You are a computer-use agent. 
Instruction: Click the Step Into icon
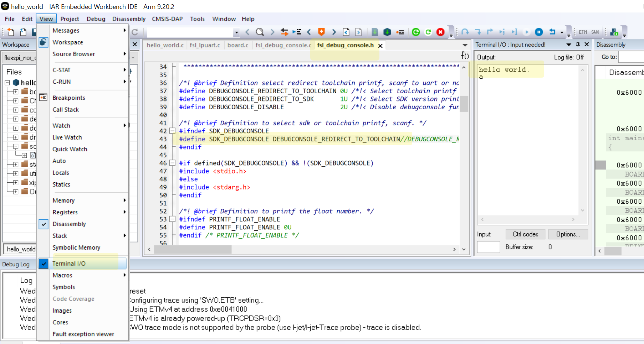[x=478, y=32]
